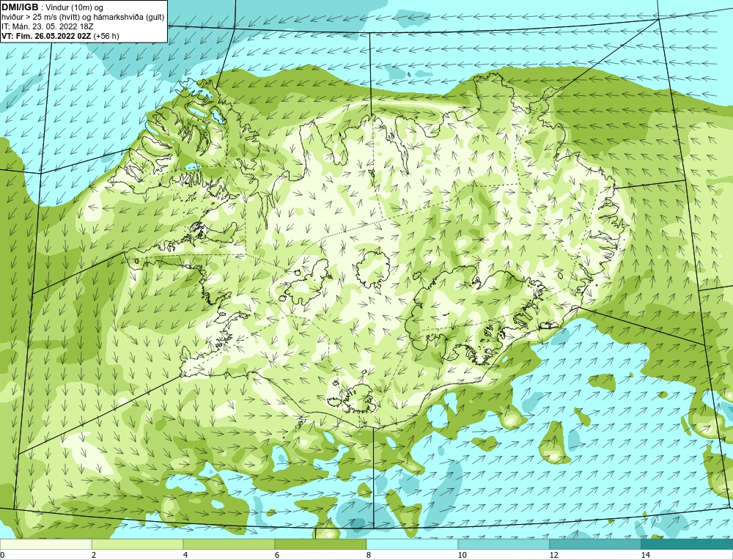Click the 'hviður > 25 m/s' legend line
The image size is (733, 560).
click(83, 17)
